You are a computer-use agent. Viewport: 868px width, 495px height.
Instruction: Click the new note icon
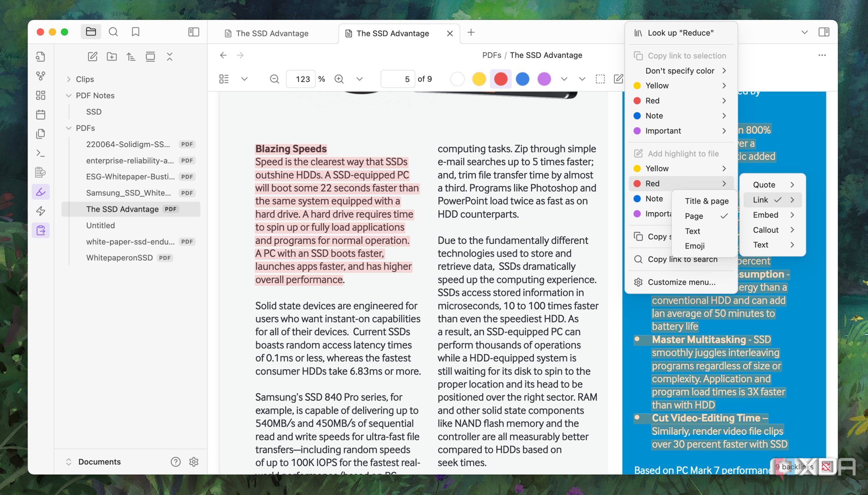(92, 57)
